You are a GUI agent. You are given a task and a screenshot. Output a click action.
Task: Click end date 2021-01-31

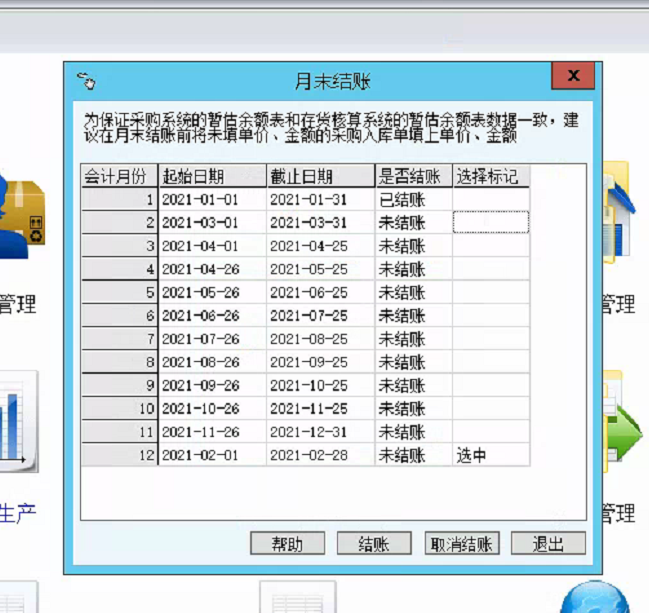click(x=321, y=200)
